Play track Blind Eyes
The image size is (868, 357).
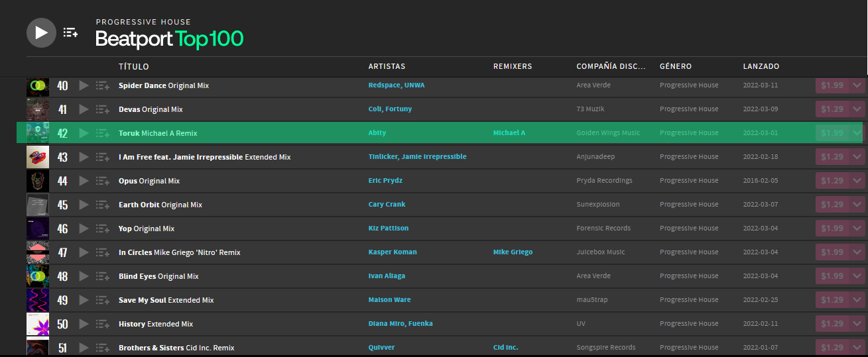click(x=84, y=276)
